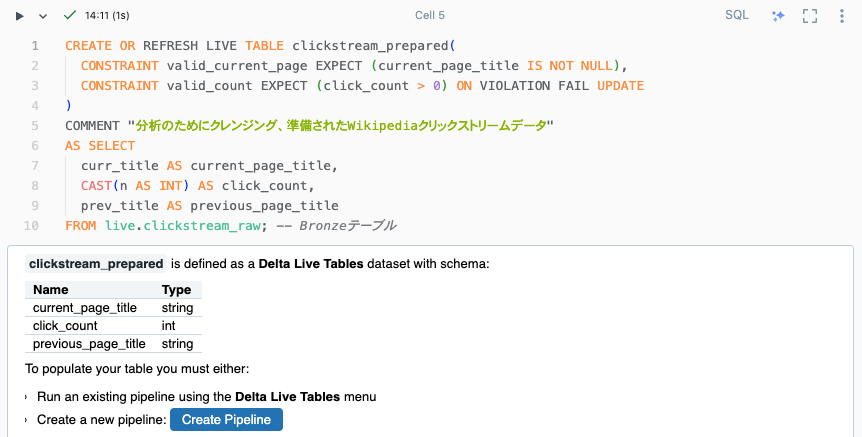The width and height of the screenshot is (862, 437).
Task: Expand the Run an existing pipeline item
Action: (x=26, y=397)
